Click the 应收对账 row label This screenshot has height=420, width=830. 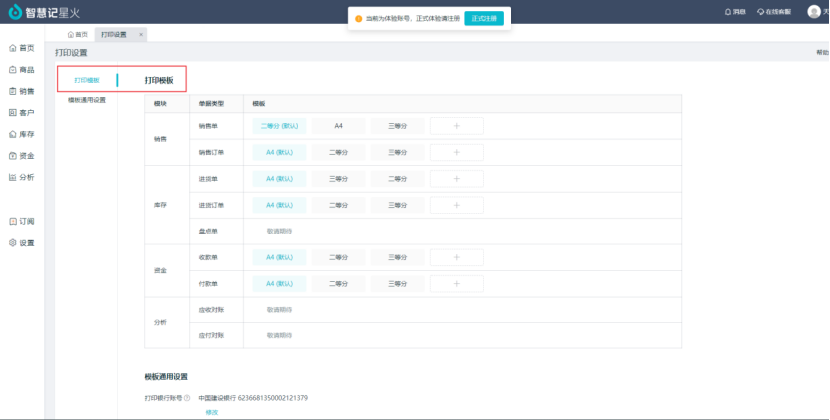pyautogui.click(x=211, y=310)
